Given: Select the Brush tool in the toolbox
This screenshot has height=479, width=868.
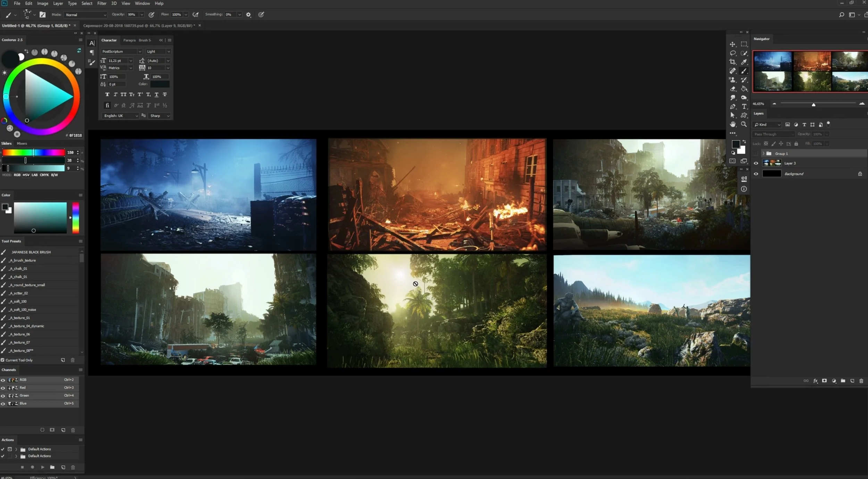Looking at the screenshot, I should 744,71.
